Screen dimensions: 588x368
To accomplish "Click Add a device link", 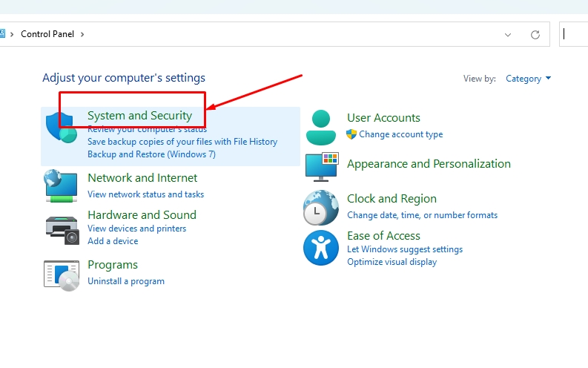I will [113, 241].
